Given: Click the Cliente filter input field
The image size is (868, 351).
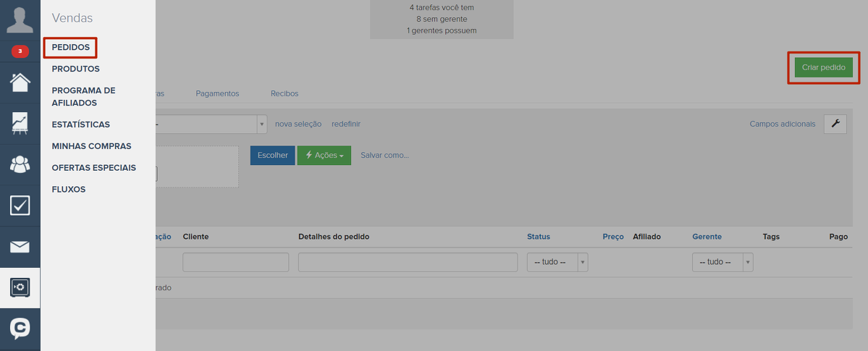Looking at the screenshot, I should tap(235, 262).
